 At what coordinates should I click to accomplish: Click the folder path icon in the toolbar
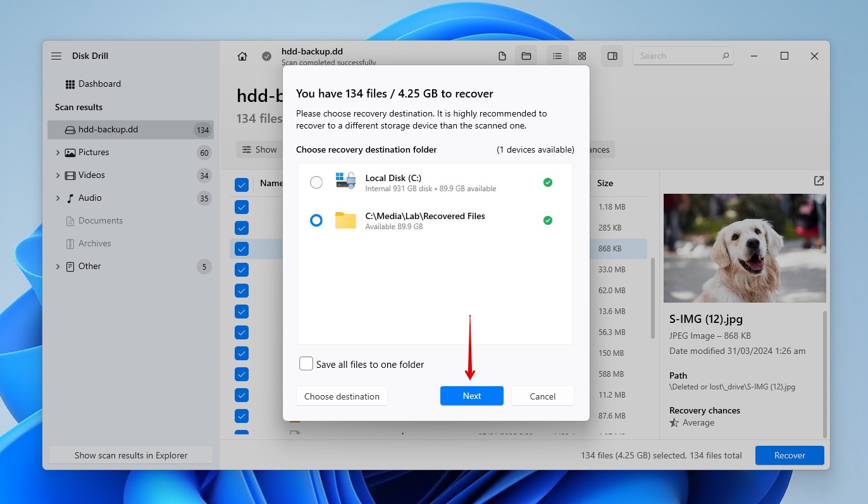[526, 56]
